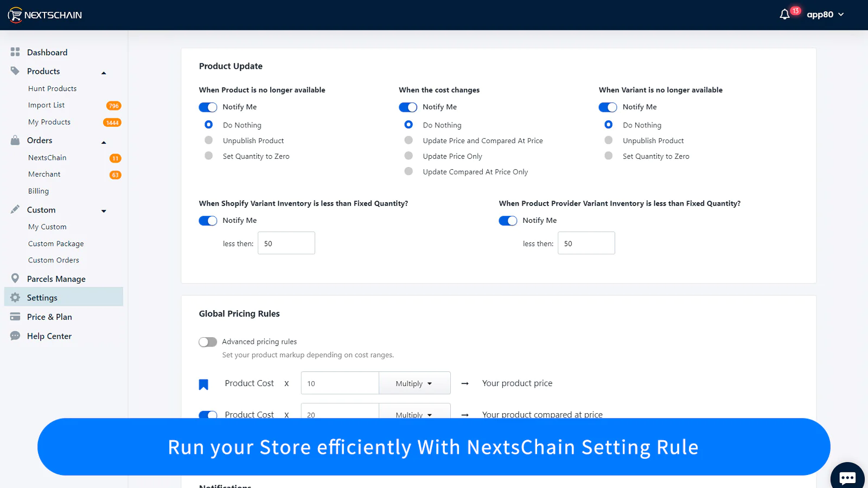Image resolution: width=868 pixels, height=488 pixels.
Task: Click the Orders bag icon
Action: point(15,140)
